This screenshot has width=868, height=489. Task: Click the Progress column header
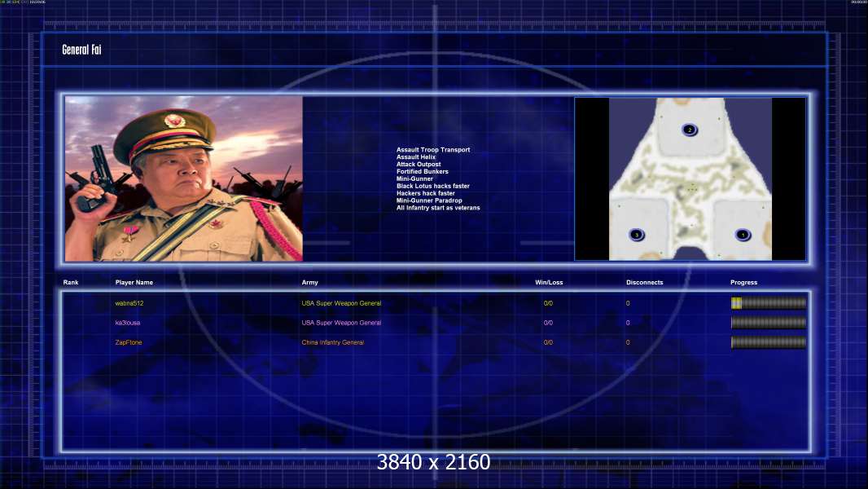[743, 283]
